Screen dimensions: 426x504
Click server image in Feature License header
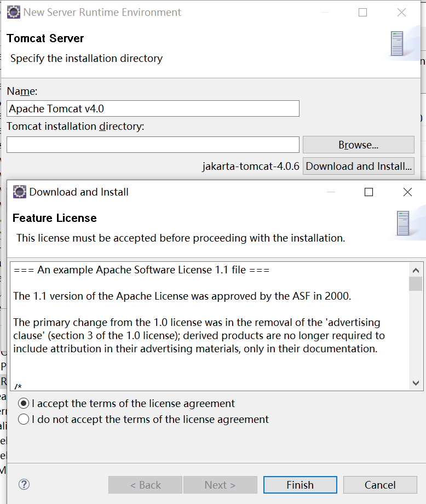(403, 223)
